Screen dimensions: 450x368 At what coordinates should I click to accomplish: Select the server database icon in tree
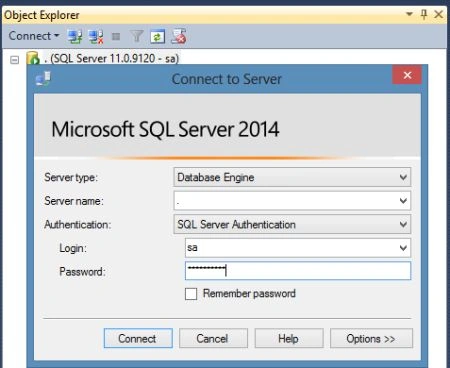33,58
